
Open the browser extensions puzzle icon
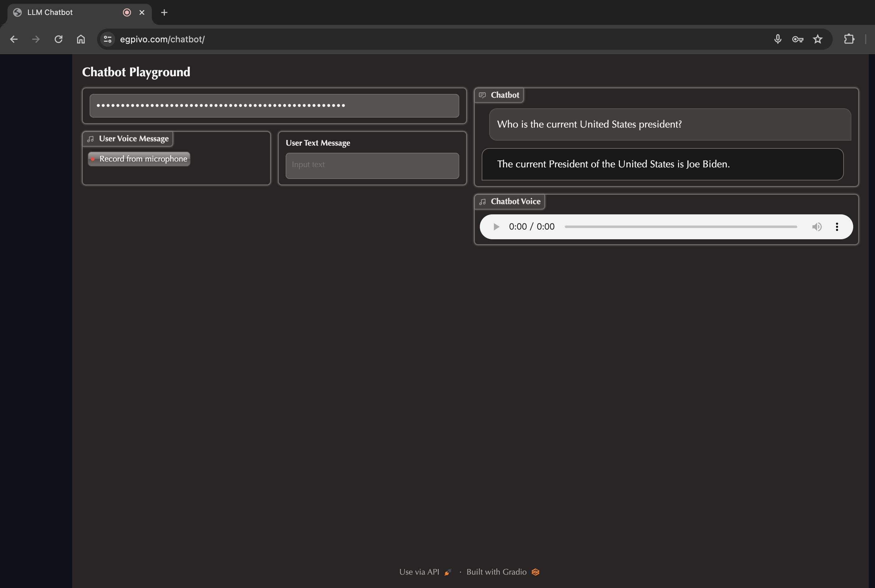849,39
